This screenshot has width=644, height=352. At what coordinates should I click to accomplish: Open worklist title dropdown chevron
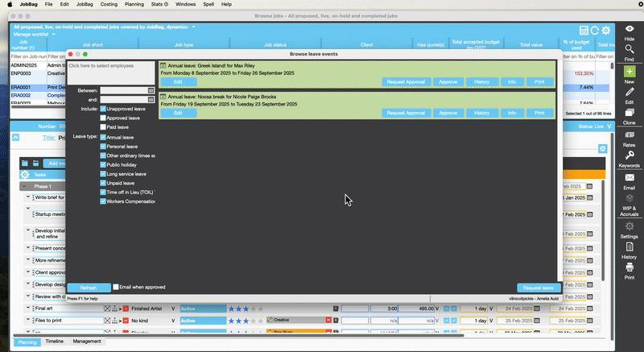[x=193, y=27]
